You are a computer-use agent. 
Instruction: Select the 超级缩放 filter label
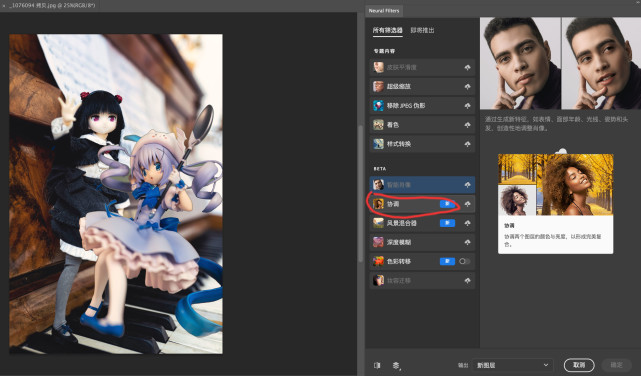399,87
